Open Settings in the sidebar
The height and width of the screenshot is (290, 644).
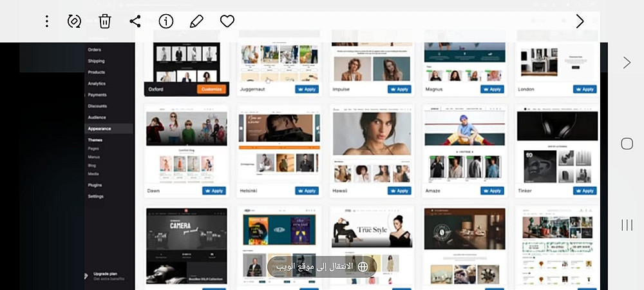click(x=96, y=197)
